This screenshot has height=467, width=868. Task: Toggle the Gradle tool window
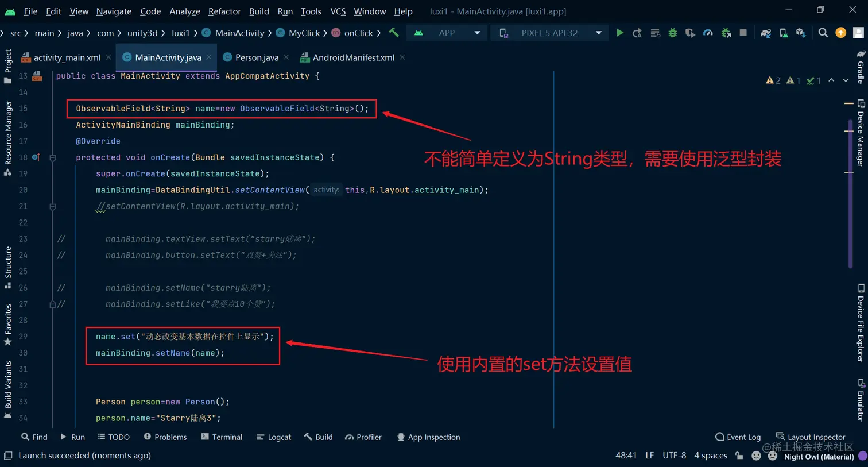861,67
